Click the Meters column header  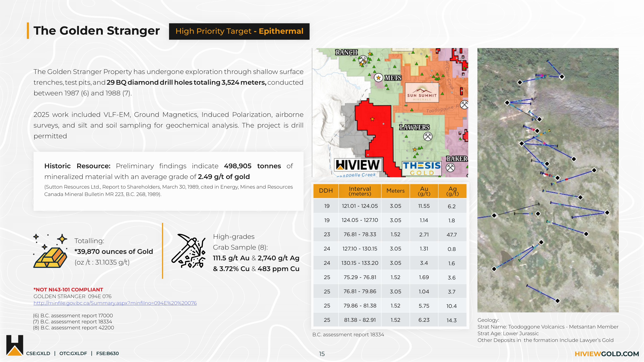point(395,191)
